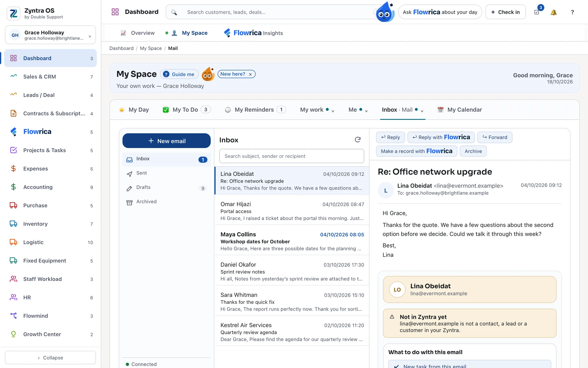Open the My Calendar tab
Viewport: 588px width, 368px height.
tap(460, 110)
